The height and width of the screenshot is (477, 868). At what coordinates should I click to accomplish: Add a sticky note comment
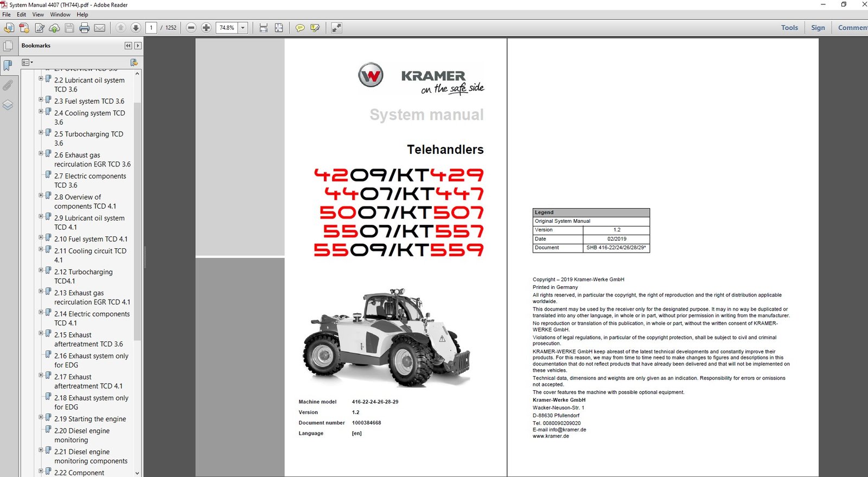pyautogui.click(x=299, y=28)
